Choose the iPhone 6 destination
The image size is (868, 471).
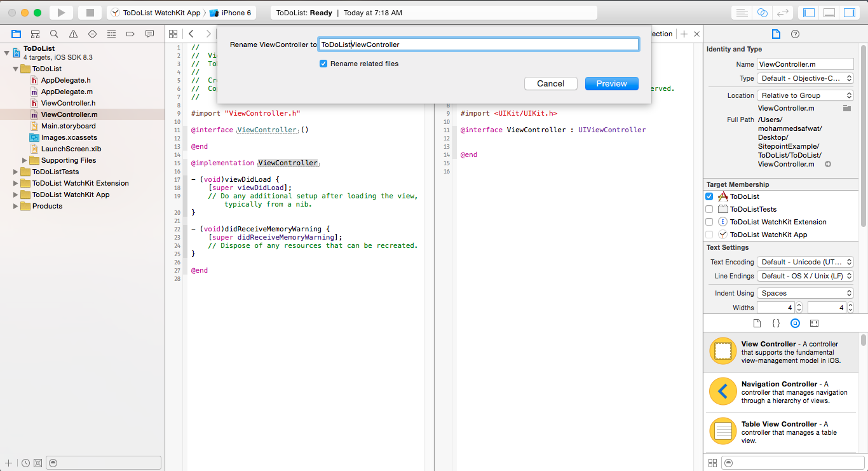click(231, 13)
